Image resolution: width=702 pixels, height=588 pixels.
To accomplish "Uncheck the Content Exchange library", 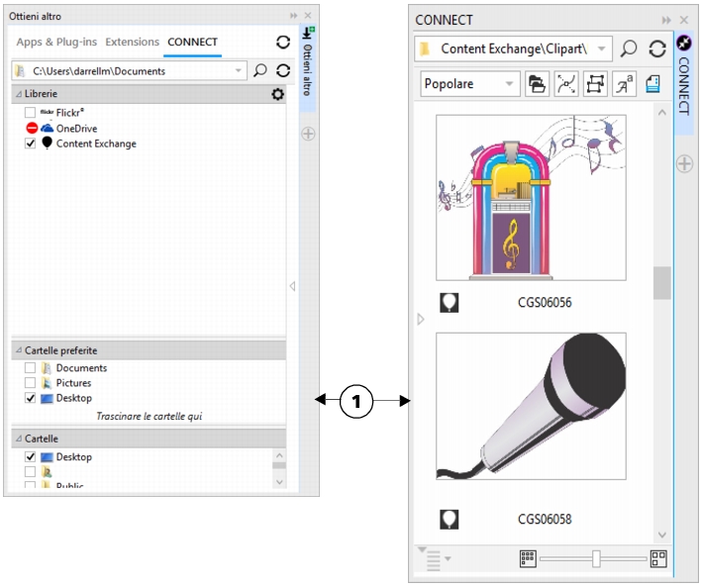I will pyautogui.click(x=31, y=144).
